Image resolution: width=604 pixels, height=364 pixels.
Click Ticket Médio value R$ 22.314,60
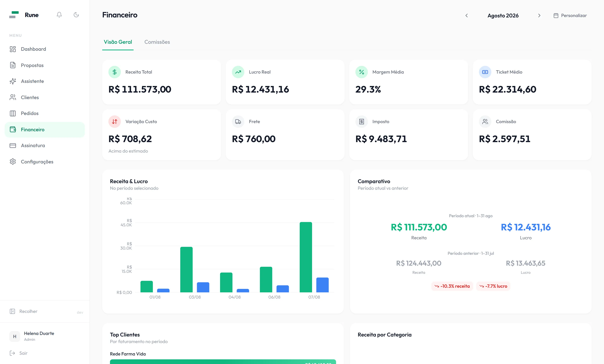pos(508,89)
